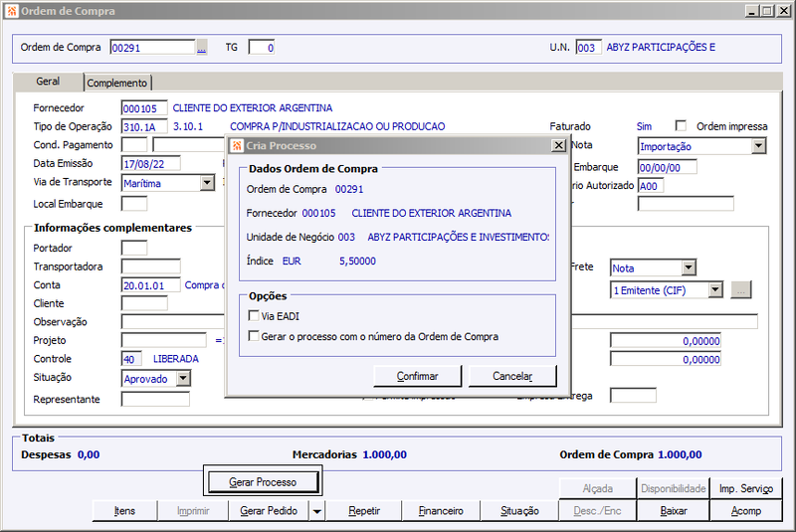Image resolution: width=796 pixels, height=532 pixels.
Task: Click COMPRA P/INDUSTRIALIZACAO OU PRODUCAO text
Action: pyautogui.click(x=337, y=126)
